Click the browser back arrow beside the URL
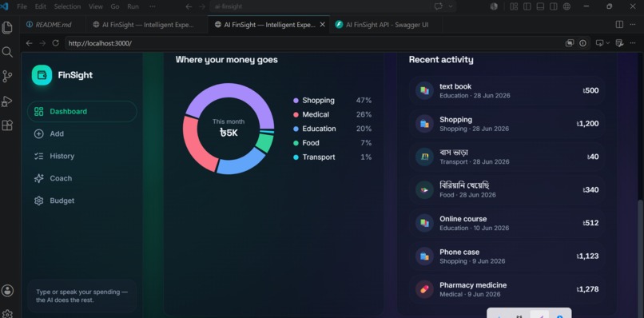 (29, 43)
